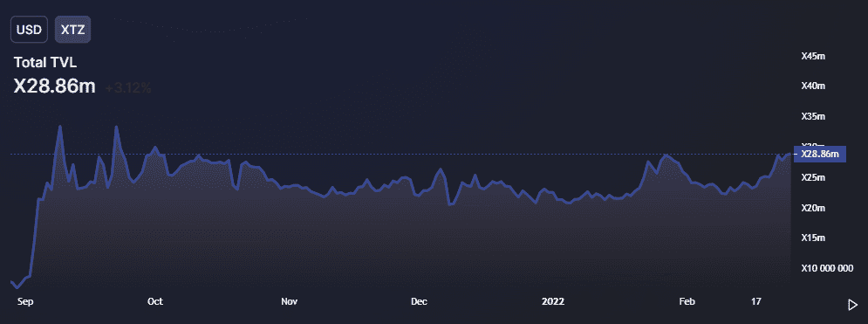Click the X40m y-axis label

coord(814,86)
